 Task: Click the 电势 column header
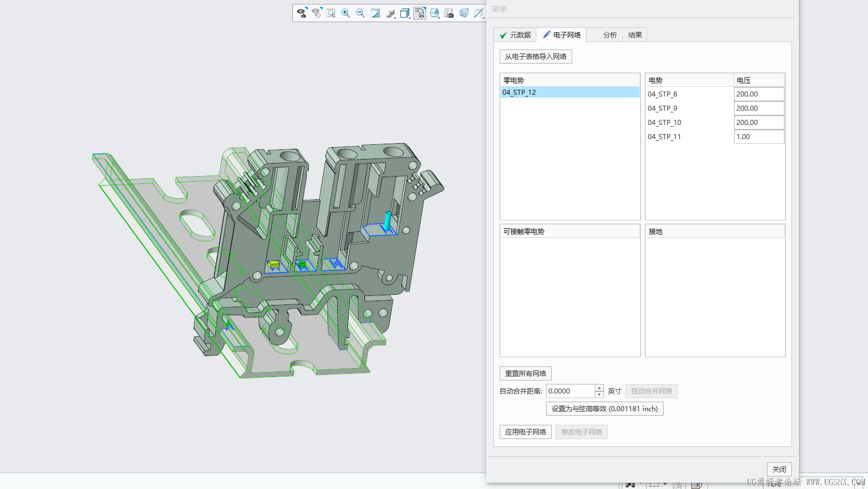[689, 80]
